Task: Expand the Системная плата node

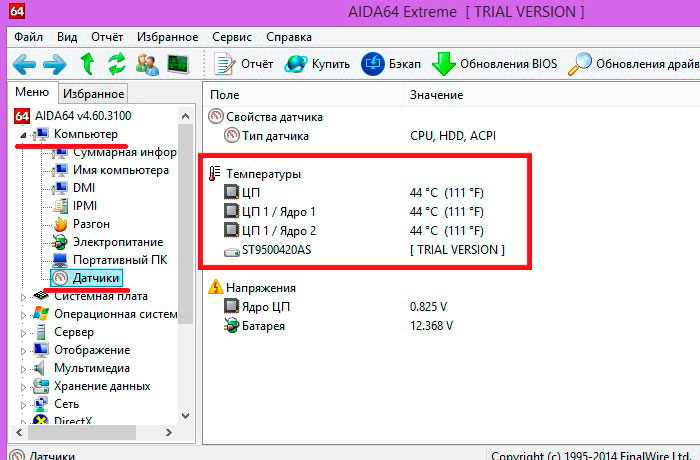Action: (23, 297)
